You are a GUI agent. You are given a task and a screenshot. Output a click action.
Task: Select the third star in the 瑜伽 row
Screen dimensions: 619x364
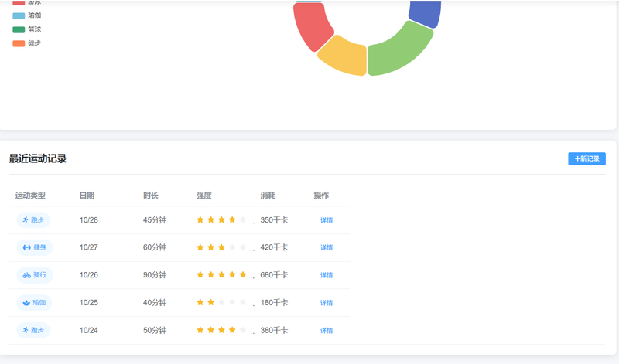click(x=221, y=302)
